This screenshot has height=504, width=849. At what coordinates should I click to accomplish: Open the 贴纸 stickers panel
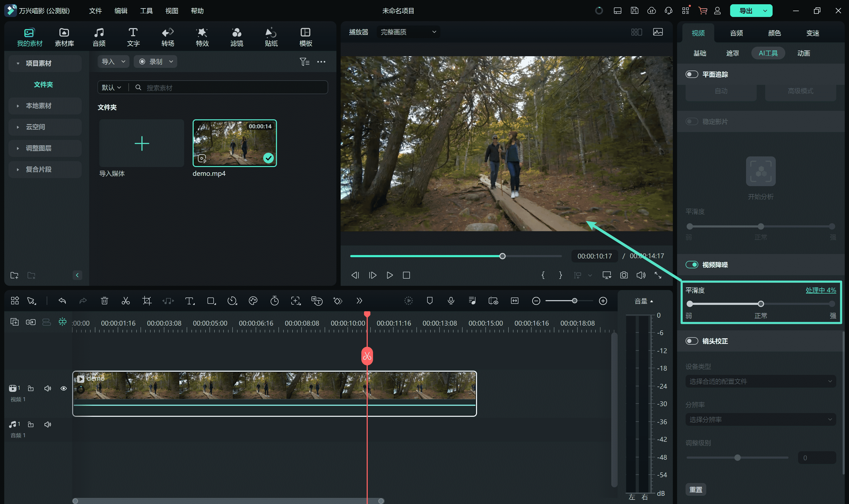click(x=271, y=37)
